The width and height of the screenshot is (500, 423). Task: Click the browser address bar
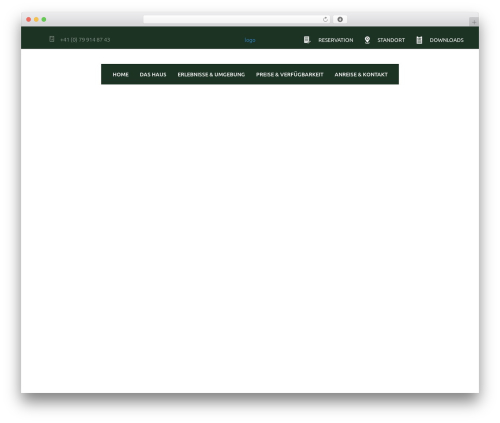point(237,19)
